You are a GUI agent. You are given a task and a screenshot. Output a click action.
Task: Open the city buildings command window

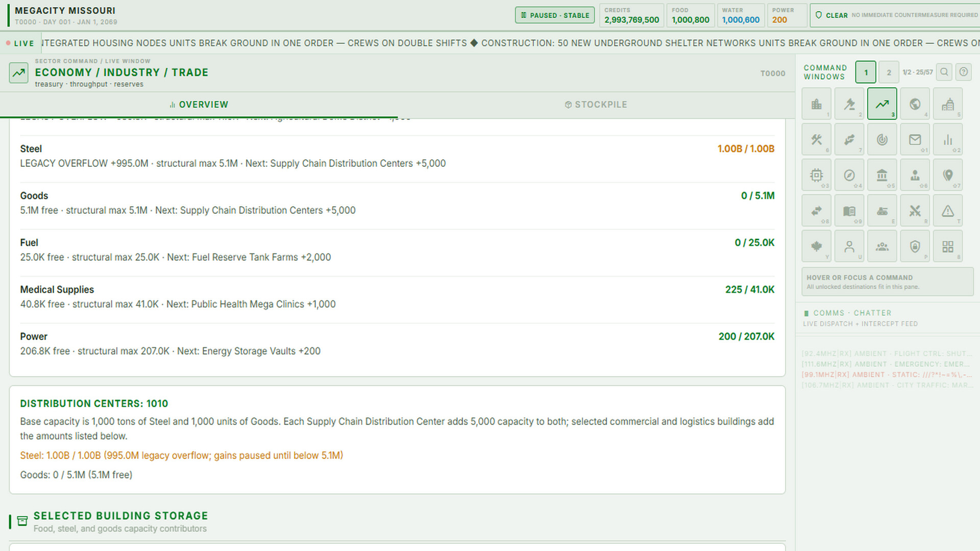tap(816, 104)
